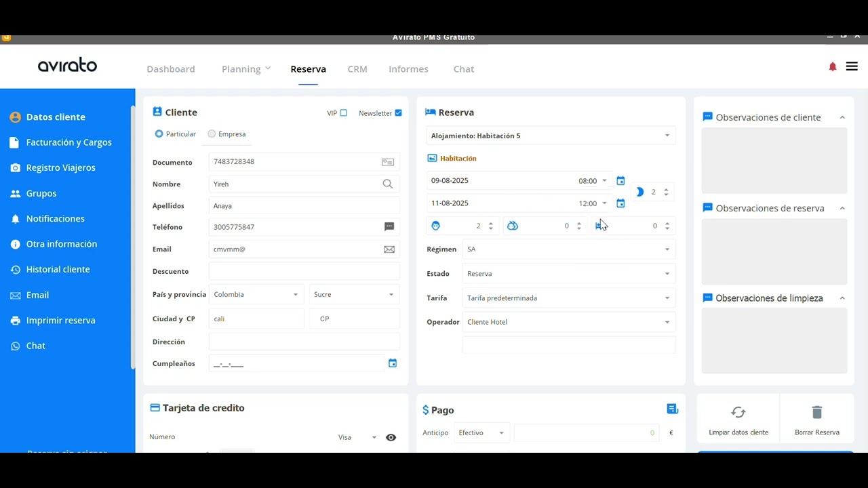Open the Alojamiento: Habitación 5 dropdown
868x488 pixels.
pyautogui.click(x=551, y=136)
